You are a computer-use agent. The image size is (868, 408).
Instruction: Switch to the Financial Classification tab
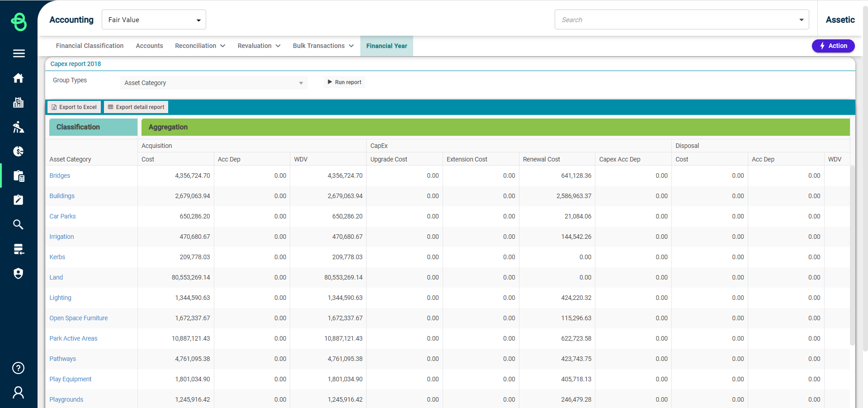click(90, 46)
